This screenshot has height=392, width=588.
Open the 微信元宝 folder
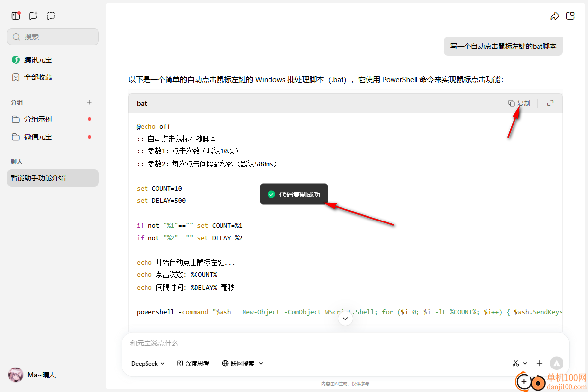pos(53,137)
